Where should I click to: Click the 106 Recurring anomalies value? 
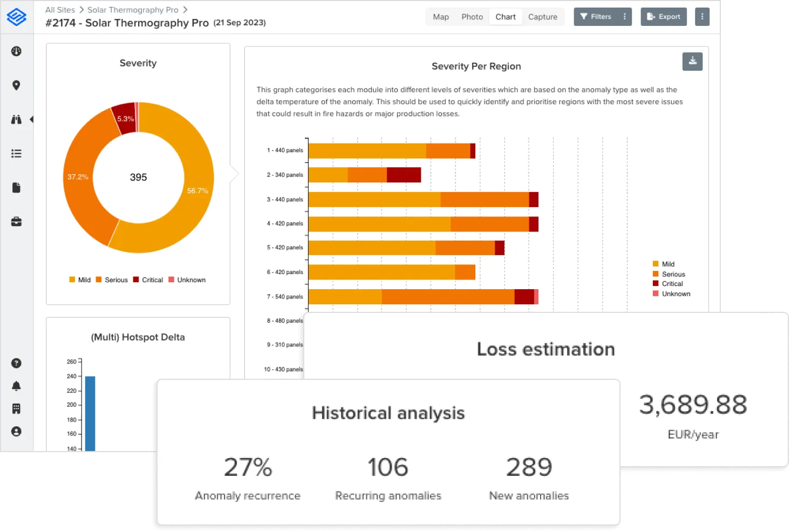point(388,467)
